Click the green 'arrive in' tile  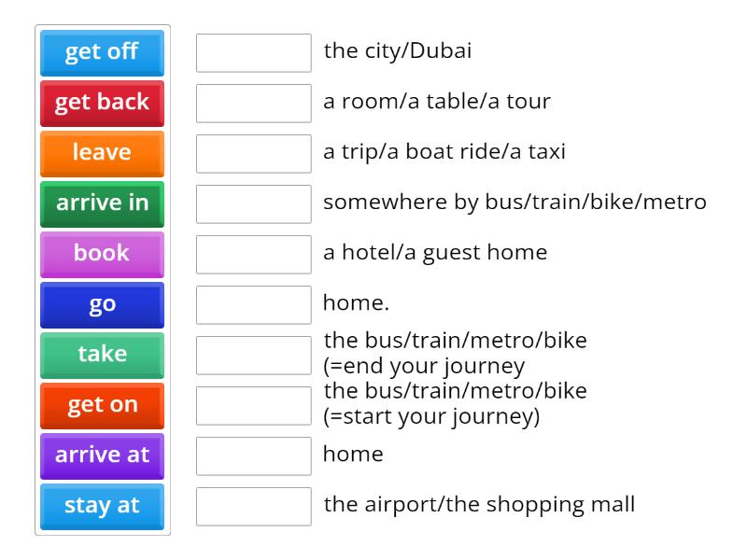[x=102, y=203]
